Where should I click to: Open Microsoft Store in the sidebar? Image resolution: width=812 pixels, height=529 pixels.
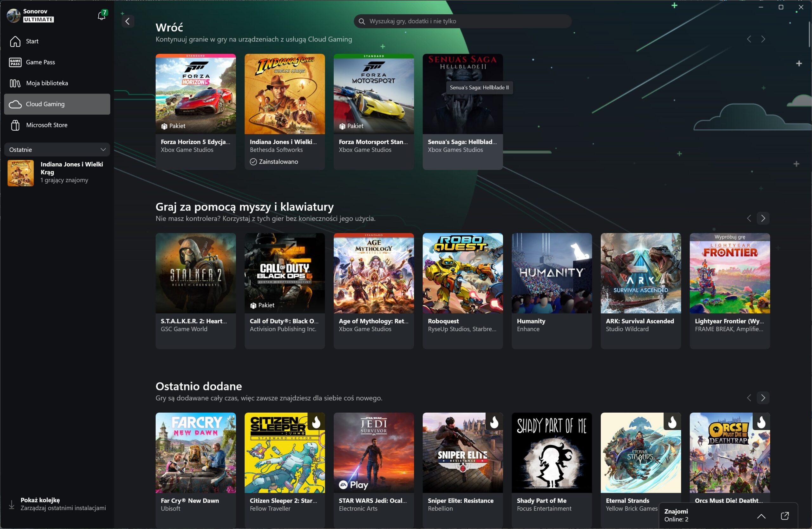click(47, 125)
